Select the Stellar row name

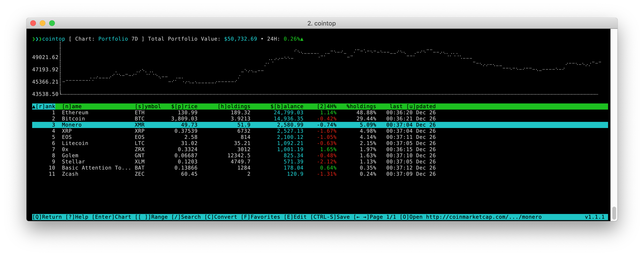point(73,162)
